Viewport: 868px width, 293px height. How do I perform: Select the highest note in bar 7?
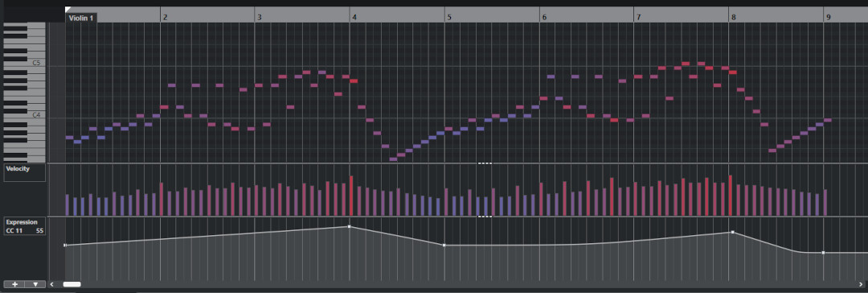(686, 64)
